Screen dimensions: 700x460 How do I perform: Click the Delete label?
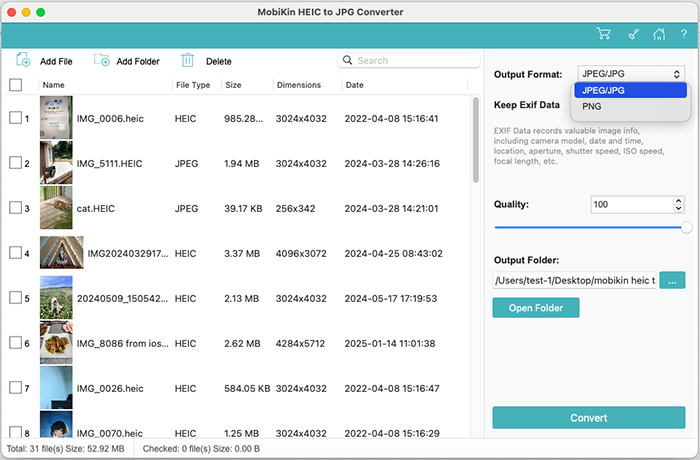tap(219, 62)
